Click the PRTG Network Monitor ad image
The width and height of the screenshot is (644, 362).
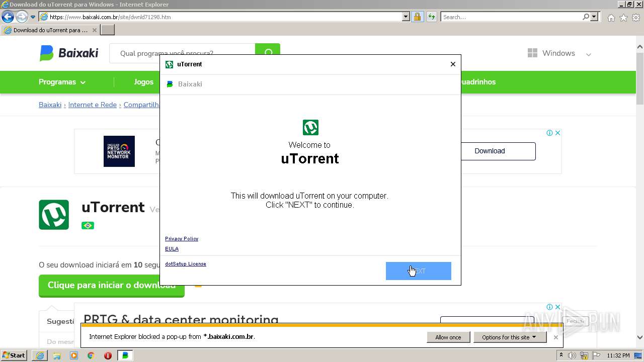pos(119,151)
